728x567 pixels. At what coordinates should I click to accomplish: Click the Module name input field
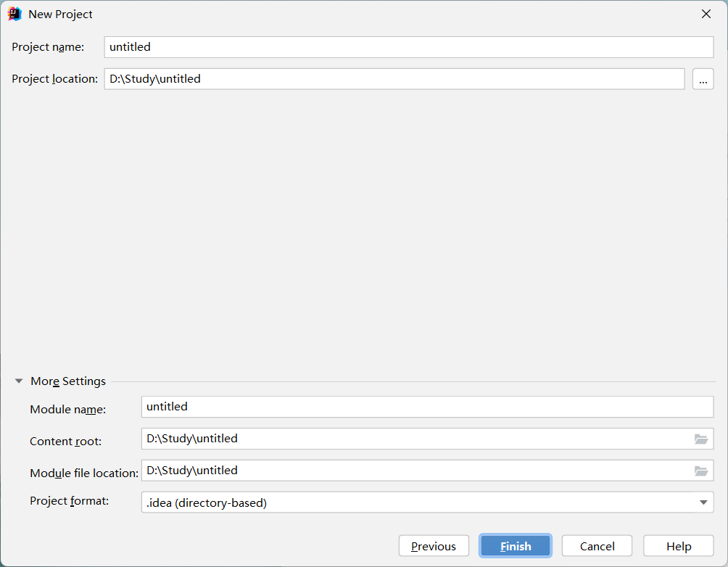tap(427, 407)
